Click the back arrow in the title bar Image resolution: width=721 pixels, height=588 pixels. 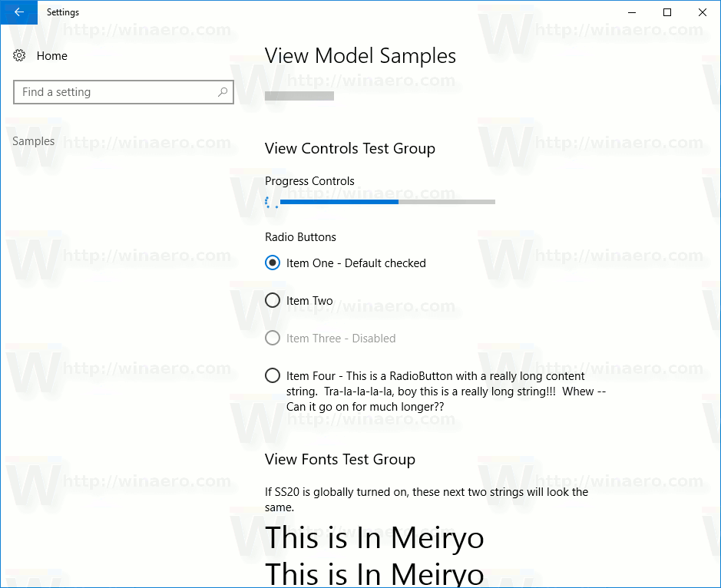18,12
